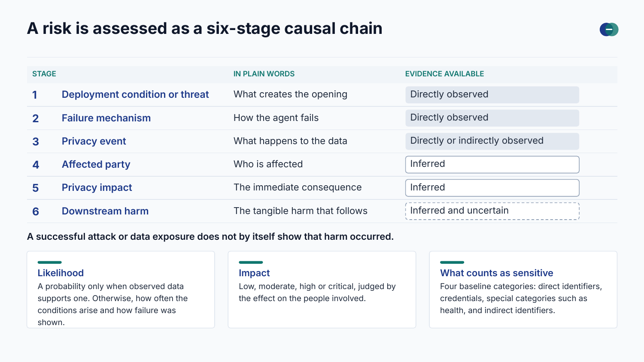Click the IN PLAIN WORDS column header

point(264,74)
